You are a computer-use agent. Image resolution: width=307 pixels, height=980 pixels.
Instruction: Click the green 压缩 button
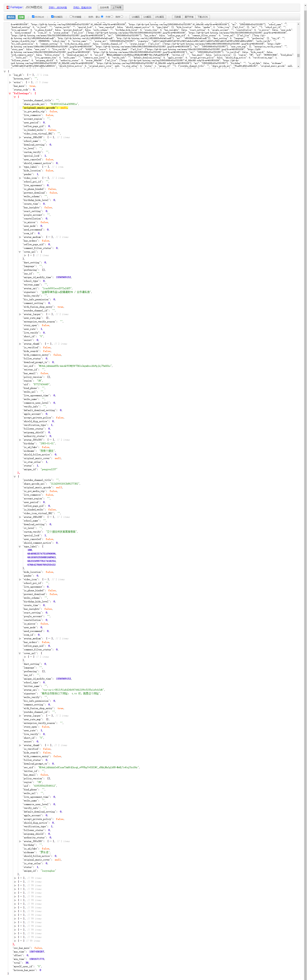21,17
